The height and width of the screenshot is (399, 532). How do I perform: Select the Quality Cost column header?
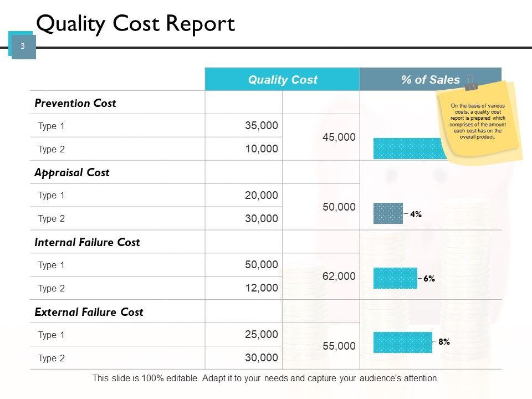[283, 80]
